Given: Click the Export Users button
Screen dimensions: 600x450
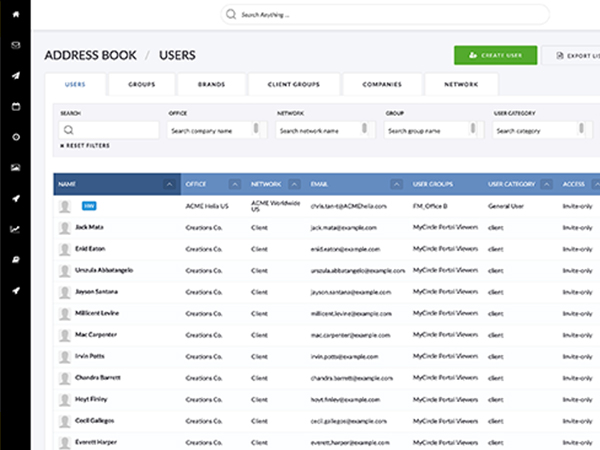Looking at the screenshot, I should [x=571, y=55].
